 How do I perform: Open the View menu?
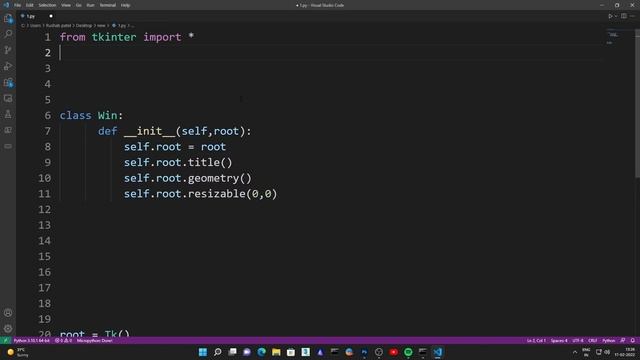66,5
